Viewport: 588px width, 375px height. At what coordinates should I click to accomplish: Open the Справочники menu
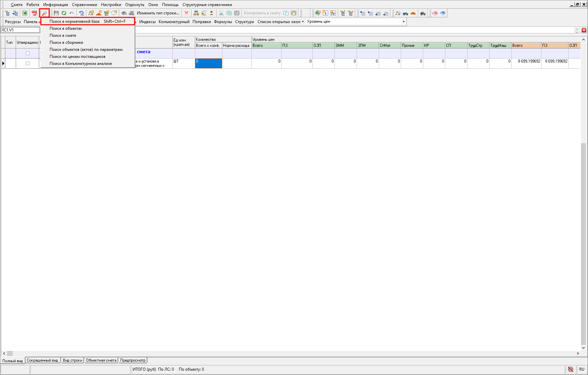tap(84, 5)
